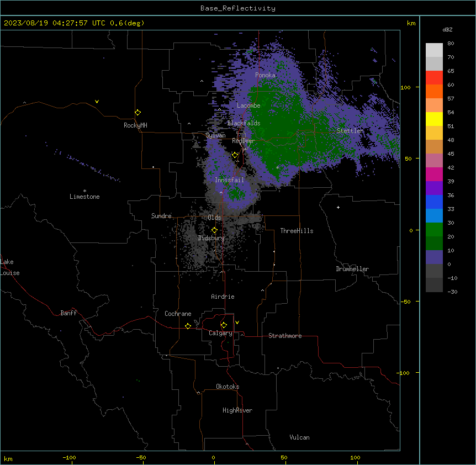Select the Innisfail label
This screenshot has height=465, width=476.
(x=229, y=180)
